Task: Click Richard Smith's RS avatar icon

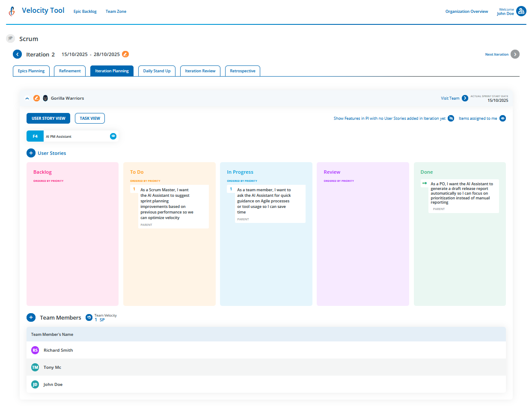Action: (35, 350)
